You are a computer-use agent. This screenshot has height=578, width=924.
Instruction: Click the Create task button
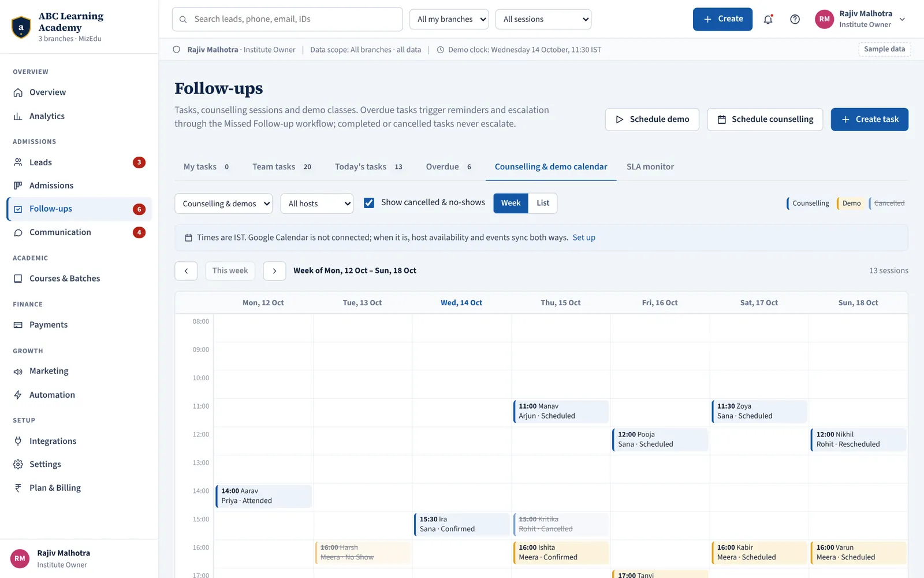click(x=870, y=119)
